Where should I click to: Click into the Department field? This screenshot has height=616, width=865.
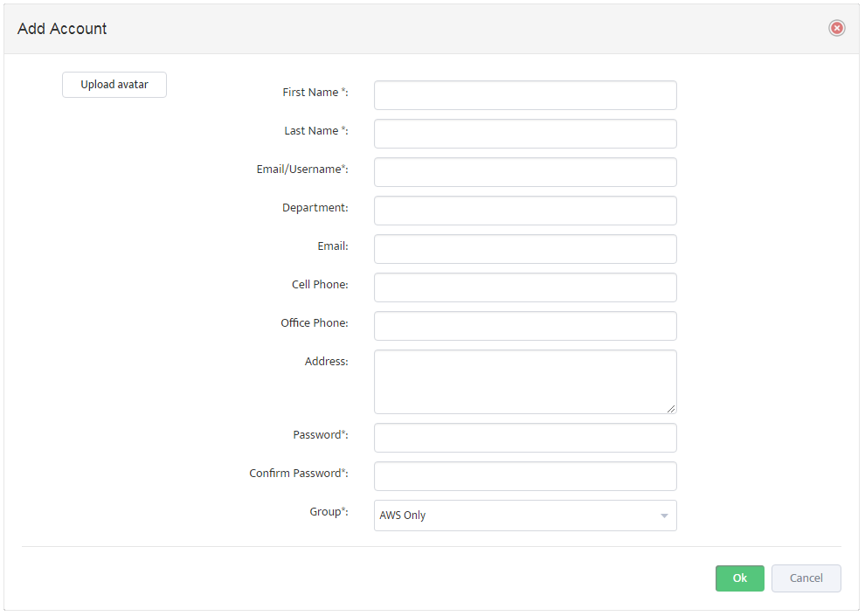pos(525,210)
